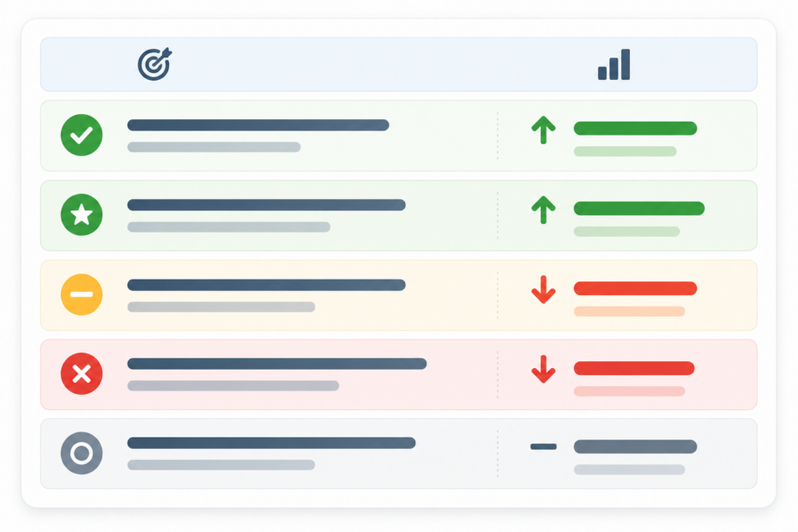798x532 pixels.
Task: Click the red bar in yellow row
Action: 635,288
